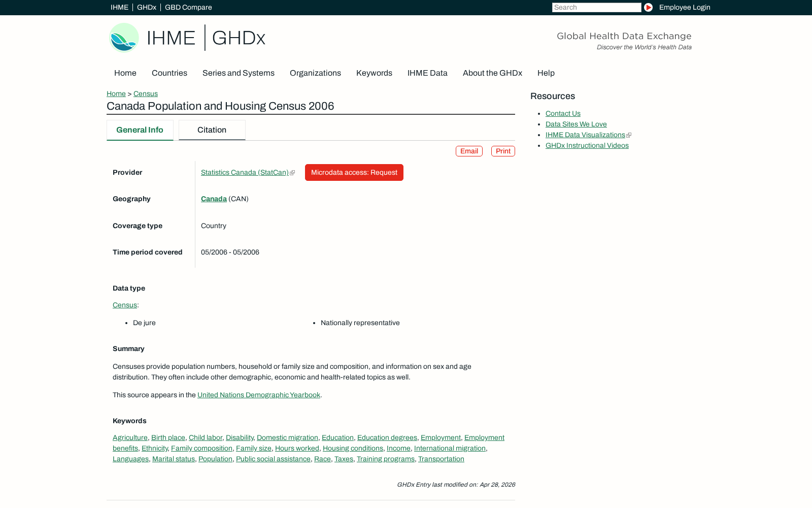Open the Countries menu
Screen dimensions: 812x508
coord(170,73)
